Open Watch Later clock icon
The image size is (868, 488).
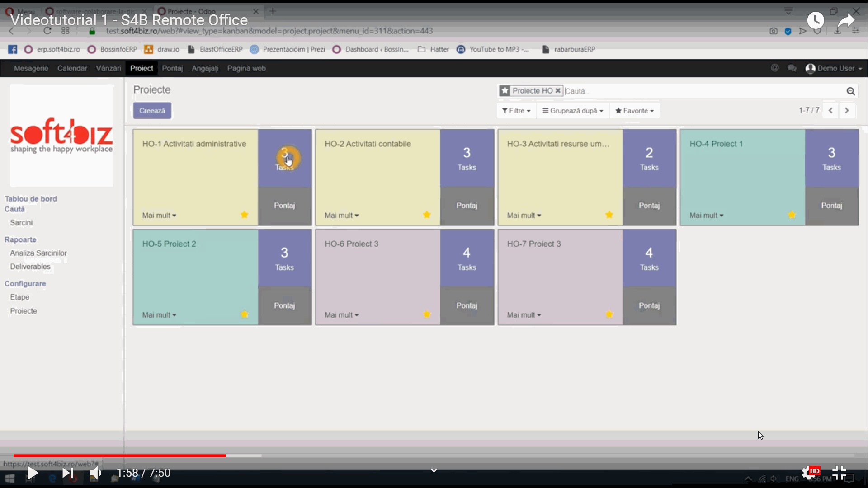816,20
